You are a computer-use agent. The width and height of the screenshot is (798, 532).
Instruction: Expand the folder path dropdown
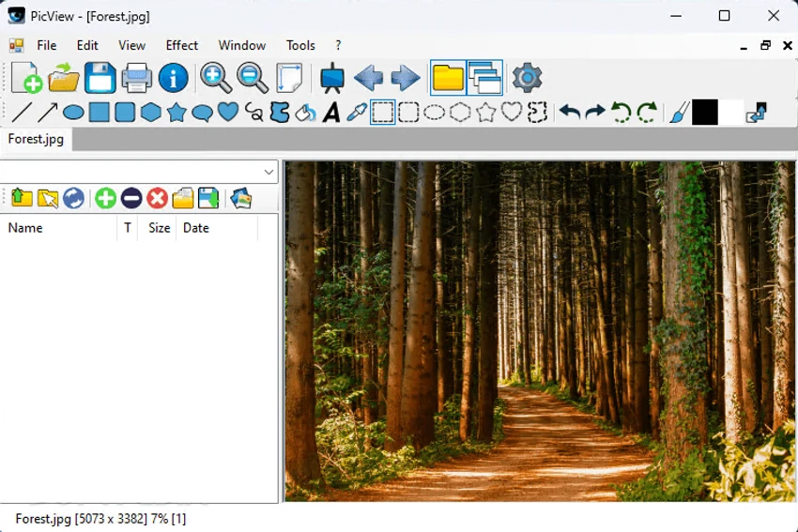pos(269,172)
